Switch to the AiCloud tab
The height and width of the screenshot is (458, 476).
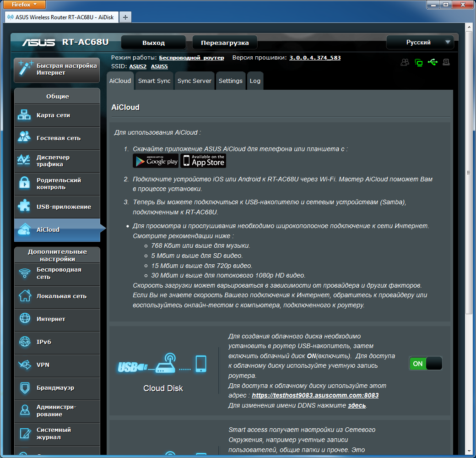[x=120, y=81]
